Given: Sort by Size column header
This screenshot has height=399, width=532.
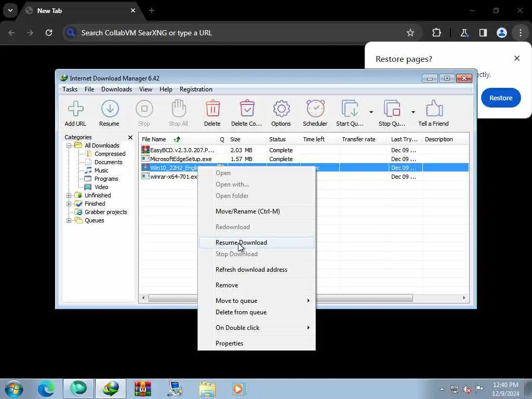Looking at the screenshot, I should 247,139.
